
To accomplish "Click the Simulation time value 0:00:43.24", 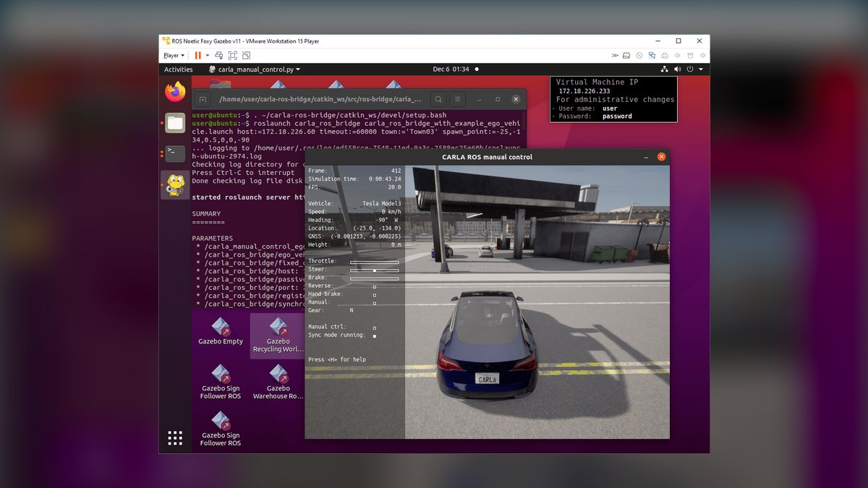I will pos(385,179).
